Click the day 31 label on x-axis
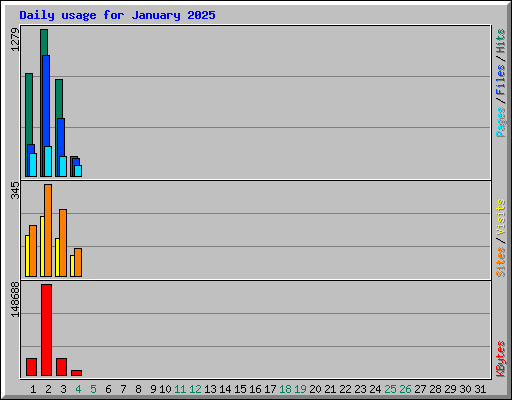 click(x=480, y=389)
